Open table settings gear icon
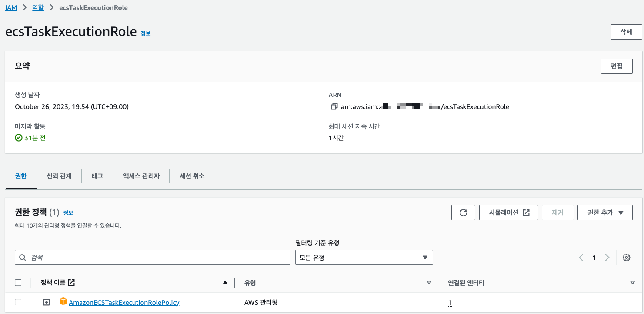This screenshot has width=644, height=314. 626,258
